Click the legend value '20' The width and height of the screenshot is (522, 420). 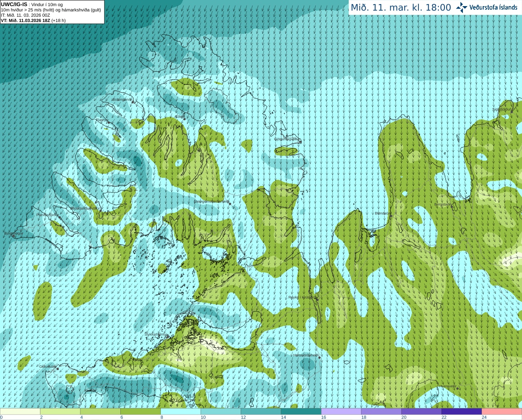point(404,417)
